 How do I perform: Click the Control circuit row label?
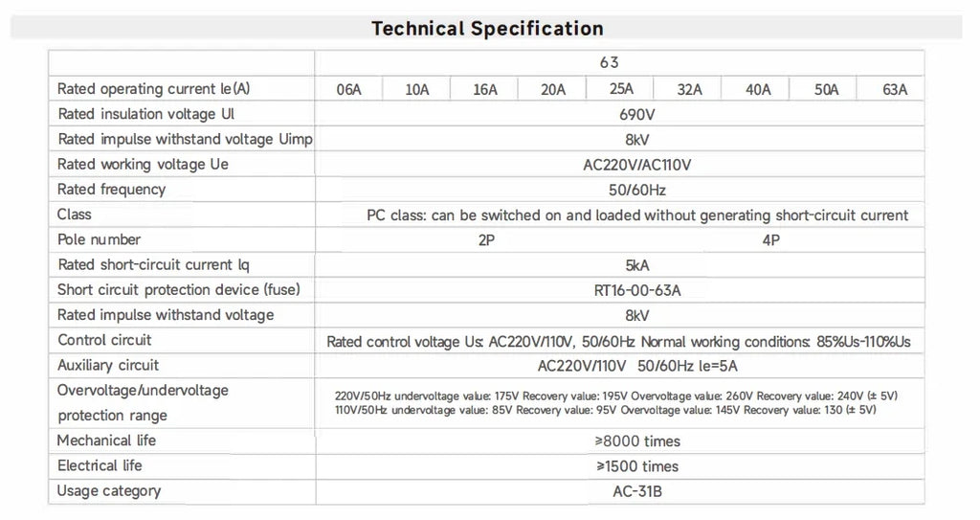[104, 340]
